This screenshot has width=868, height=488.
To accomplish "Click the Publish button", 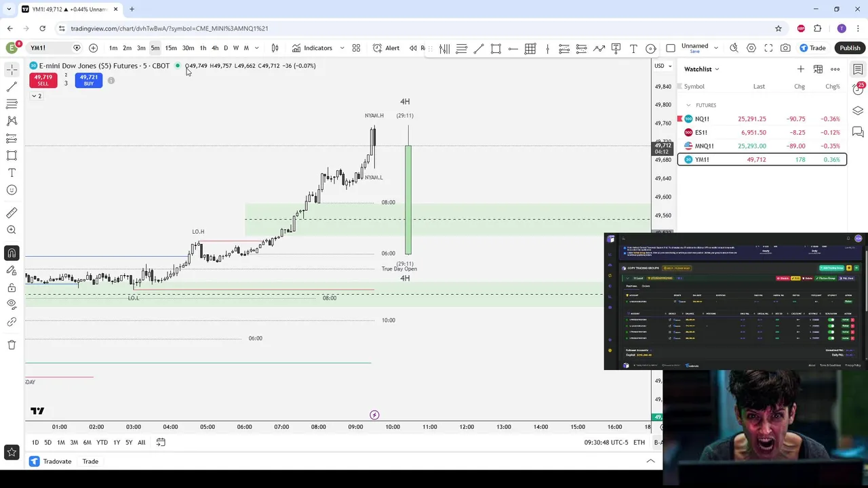I will click(850, 48).
